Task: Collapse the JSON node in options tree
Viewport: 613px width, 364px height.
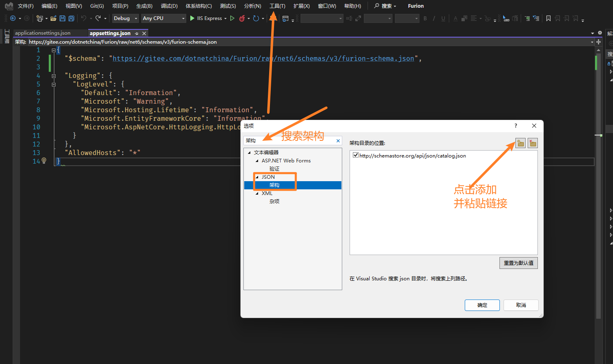Action: (257, 177)
